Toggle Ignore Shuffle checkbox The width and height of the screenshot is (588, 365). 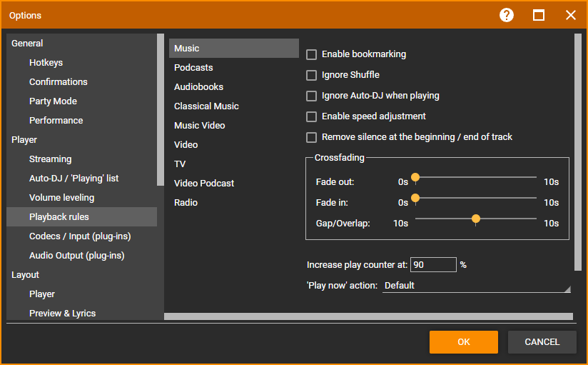coord(311,75)
